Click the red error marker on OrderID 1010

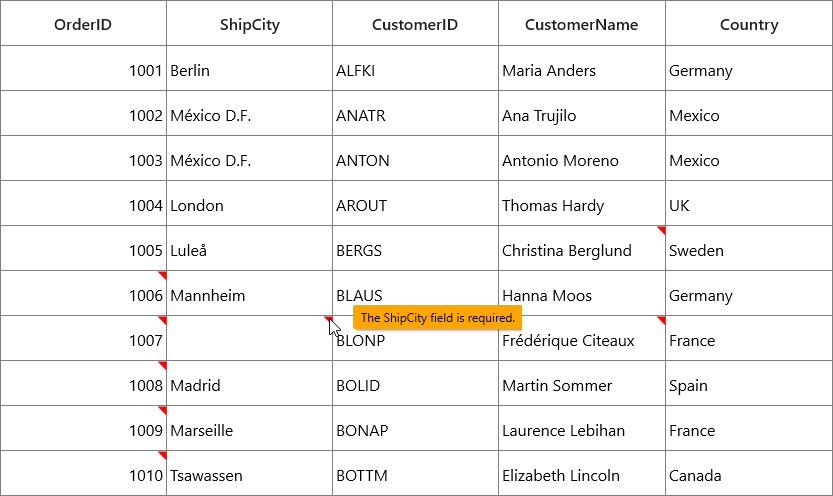[163, 455]
